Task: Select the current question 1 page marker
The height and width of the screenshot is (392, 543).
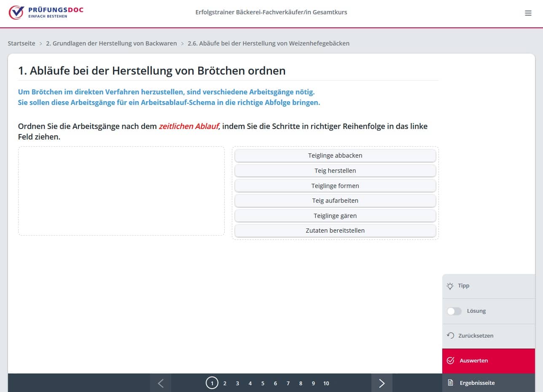Action: pos(212,383)
